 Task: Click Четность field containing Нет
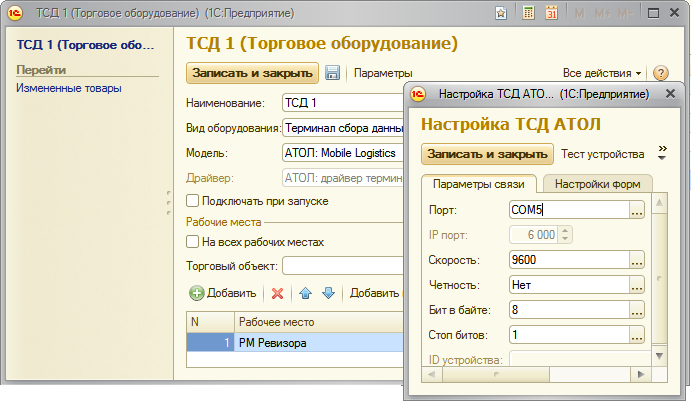coord(569,285)
